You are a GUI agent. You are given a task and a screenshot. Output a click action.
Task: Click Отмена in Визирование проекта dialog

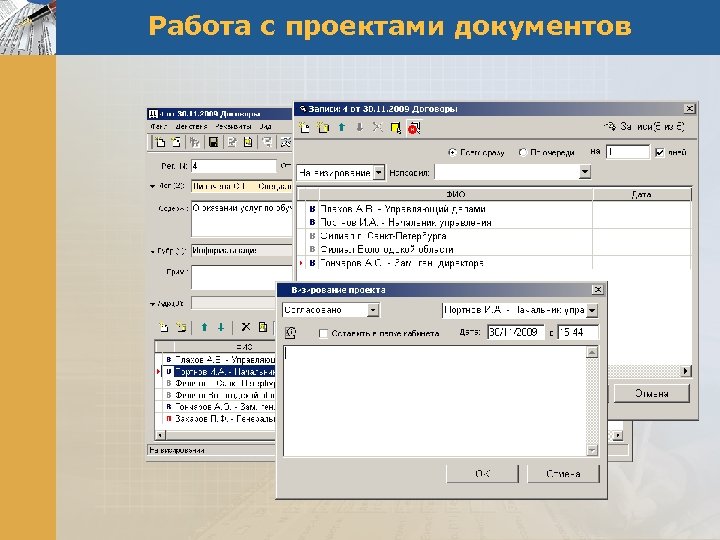pos(563,474)
